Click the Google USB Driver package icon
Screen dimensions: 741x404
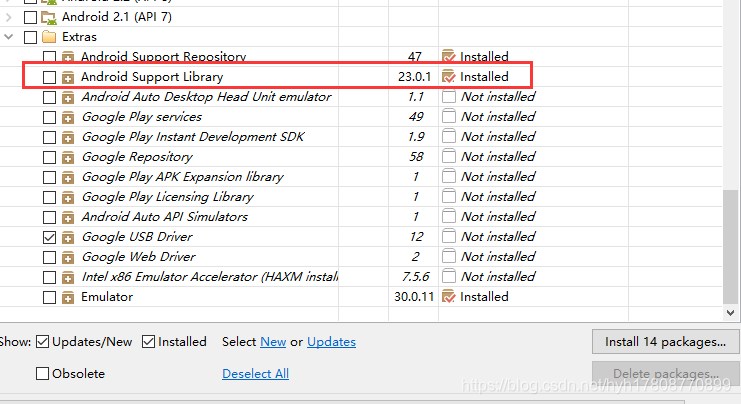tap(68, 237)
